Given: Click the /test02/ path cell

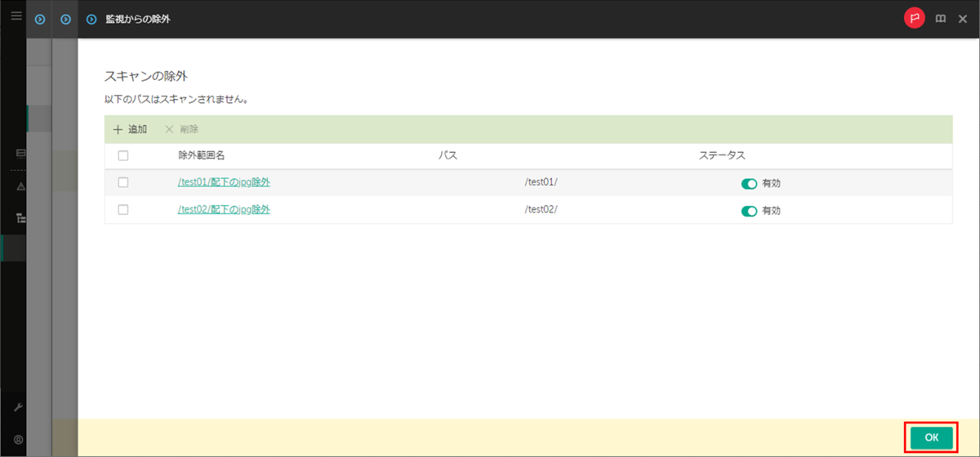Looking at the screenshot, I should pos(541,209).
